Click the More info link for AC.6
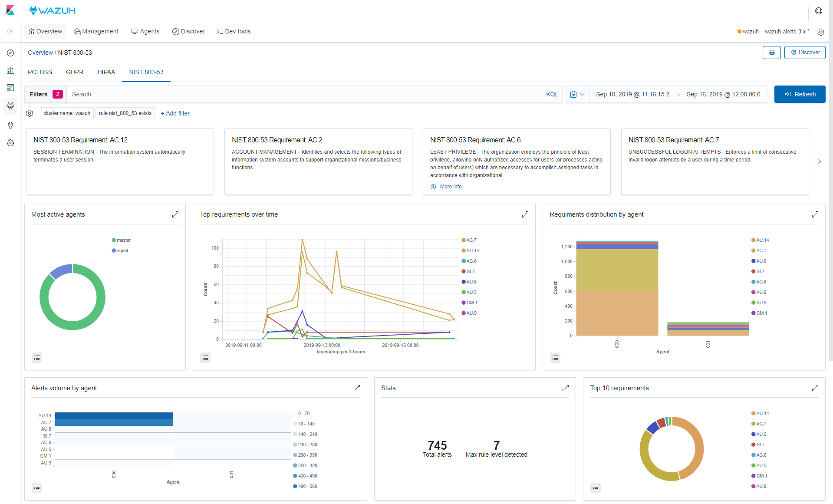The image size is (833, 504). (451, 187)
